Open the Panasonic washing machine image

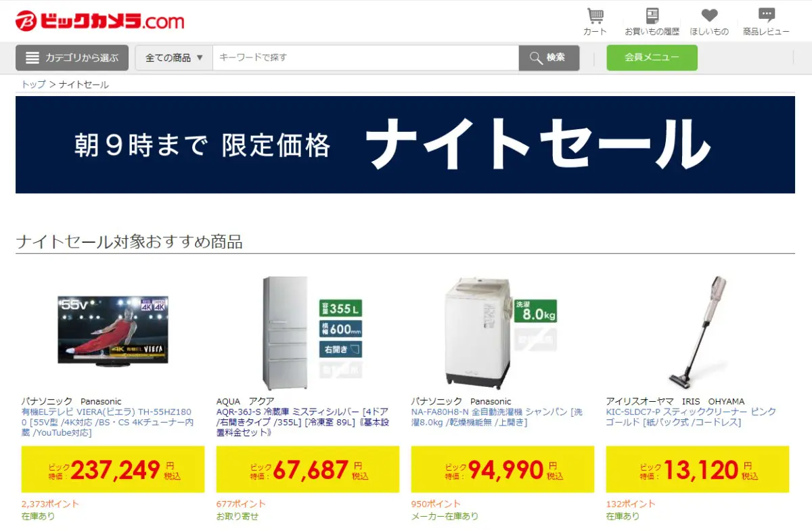[503, 331]
